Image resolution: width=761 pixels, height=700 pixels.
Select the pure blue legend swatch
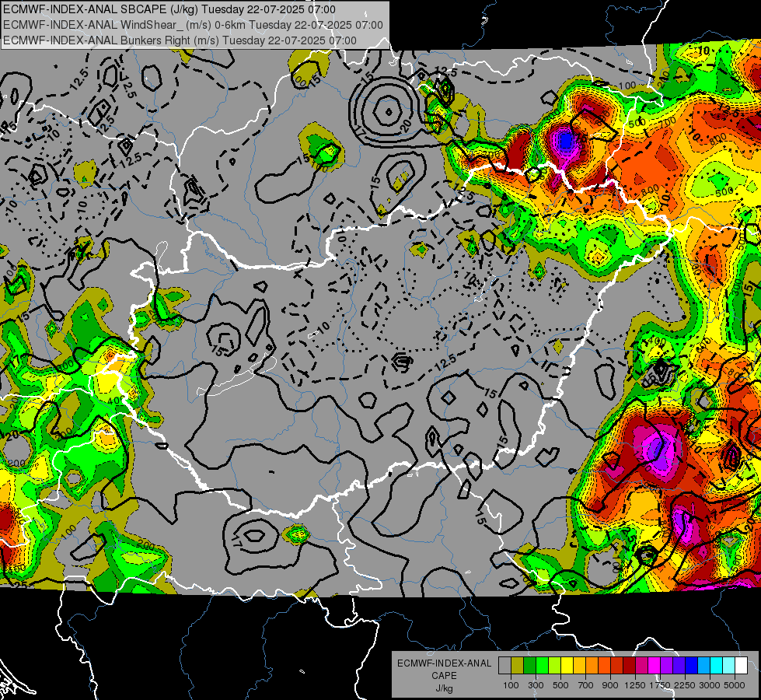pos(692,666)
